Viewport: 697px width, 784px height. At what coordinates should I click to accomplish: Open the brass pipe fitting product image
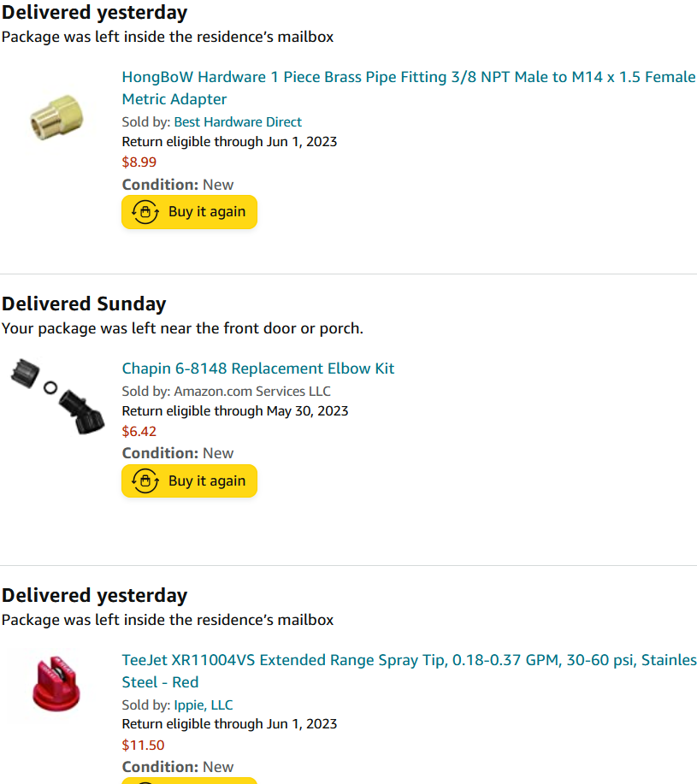(56, 117)
